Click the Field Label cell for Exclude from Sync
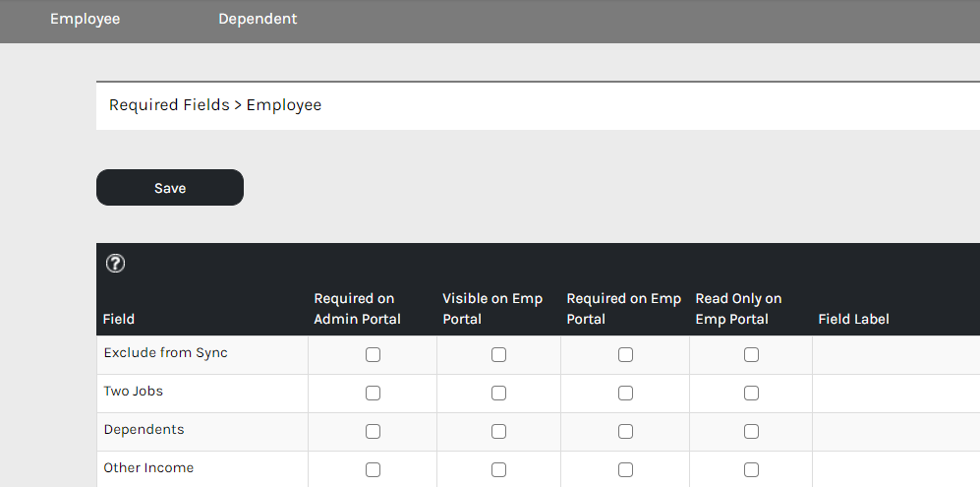This screenshot has height=487, width=980. point(896,355)
